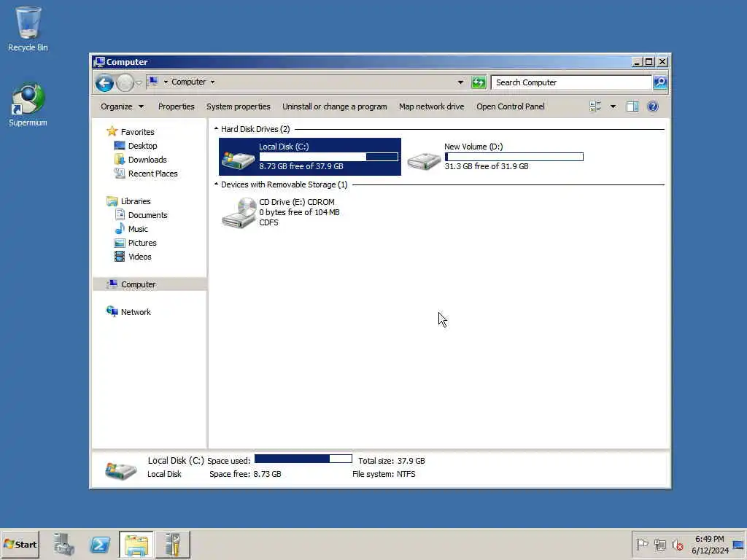This screenshot has width=747, height=560.
Task: Click New Volume (D:) usage bar
Action: click(514, 157)
